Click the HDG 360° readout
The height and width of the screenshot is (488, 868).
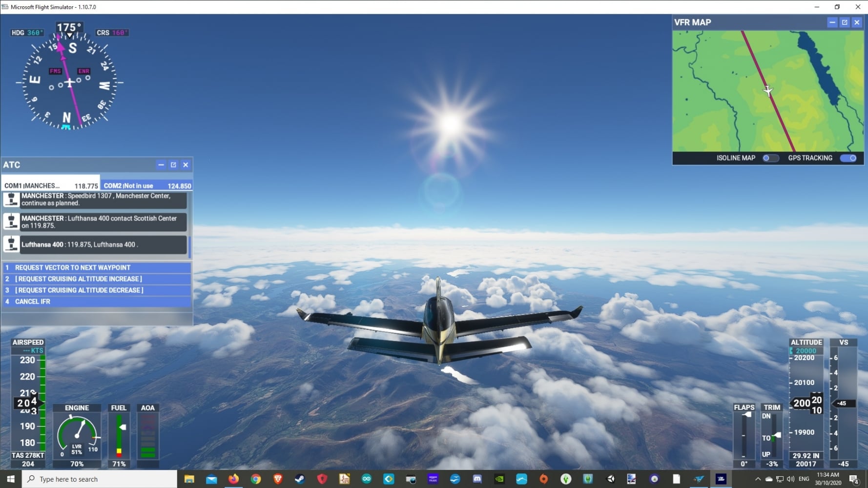point(27,33)
